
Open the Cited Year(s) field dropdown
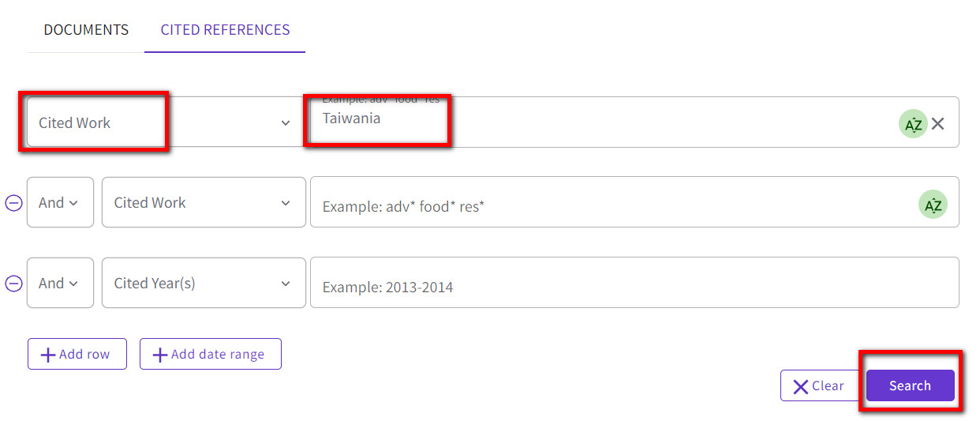pyautogui.click(x=204, y=283)
